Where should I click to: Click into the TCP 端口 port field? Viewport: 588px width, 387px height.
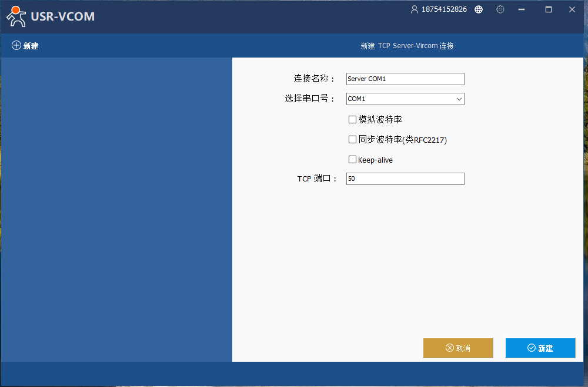(x=405, y=179)
